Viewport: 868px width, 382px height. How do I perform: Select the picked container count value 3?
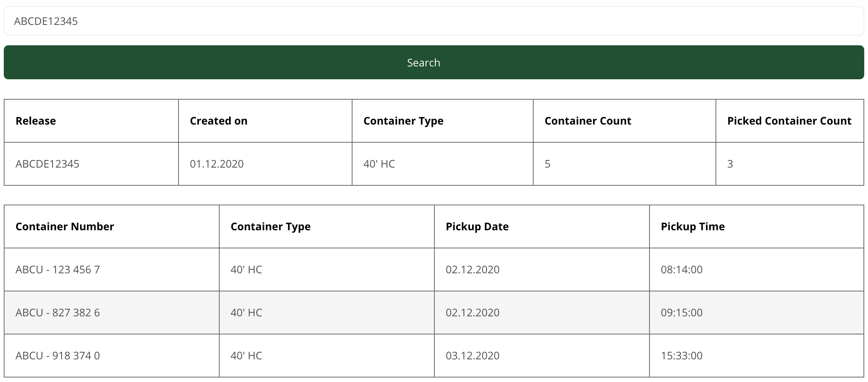(x=790, y=164)
